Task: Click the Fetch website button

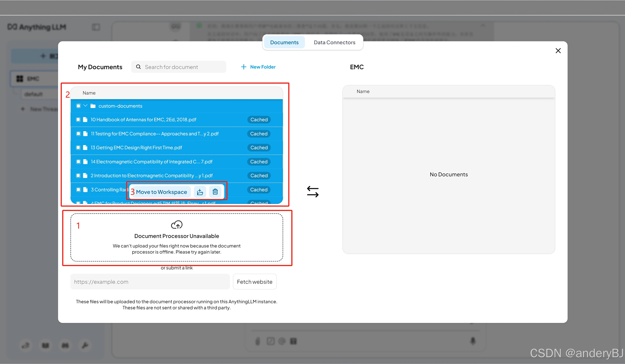Action: pos(255,282)
